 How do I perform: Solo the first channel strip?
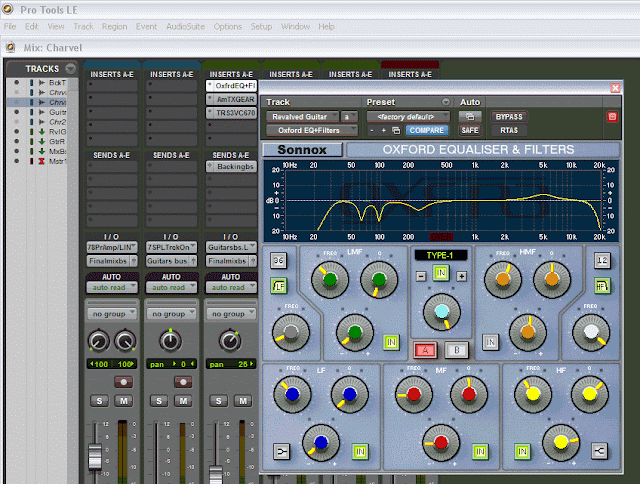tap(99, 401)
